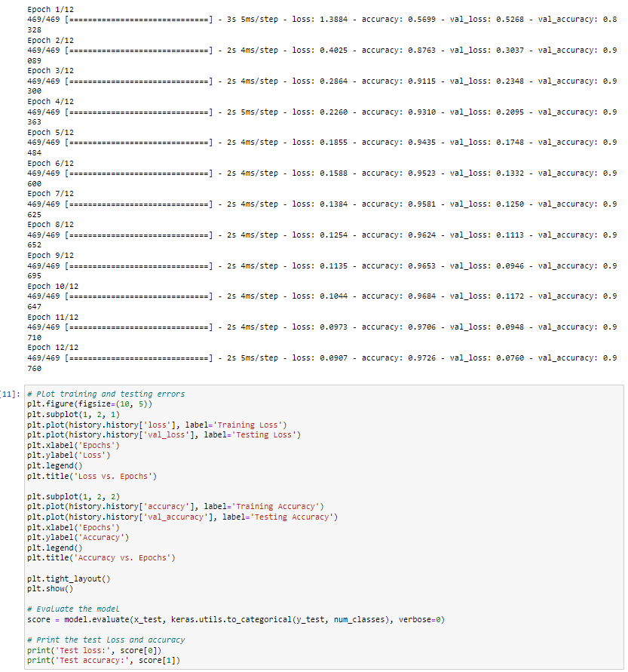Click the plt.title('Accuracy vs. Epochs') line
Viewport: 628px width, 672px height.
[x=101, y=558]
